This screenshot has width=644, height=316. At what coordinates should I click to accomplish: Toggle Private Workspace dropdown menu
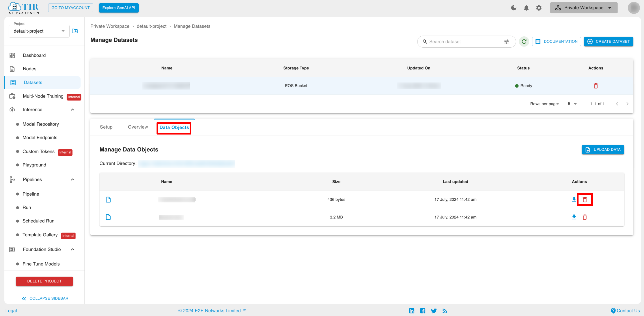(x=584, y=7)
